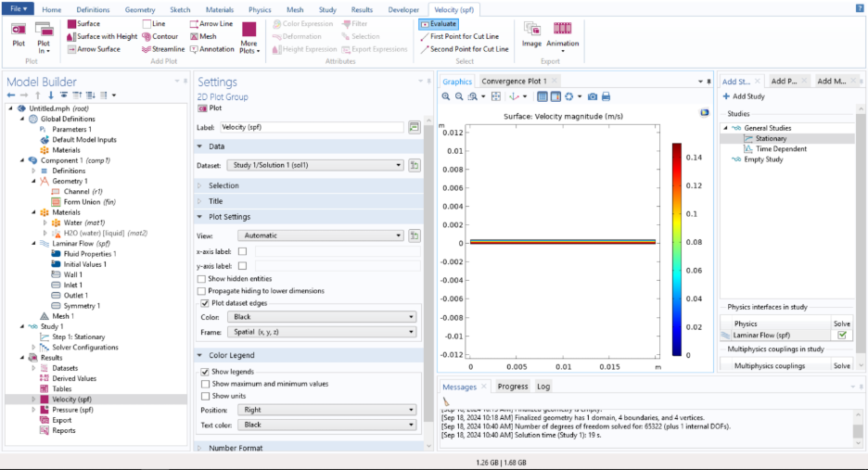Add a Contour plot
Viewport: 868px width, 470px height.
pos(160,36)
